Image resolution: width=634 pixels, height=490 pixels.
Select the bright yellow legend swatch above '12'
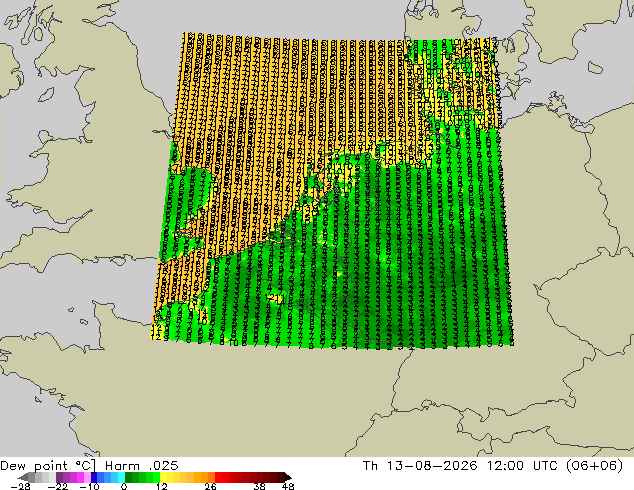pos(163,477)
